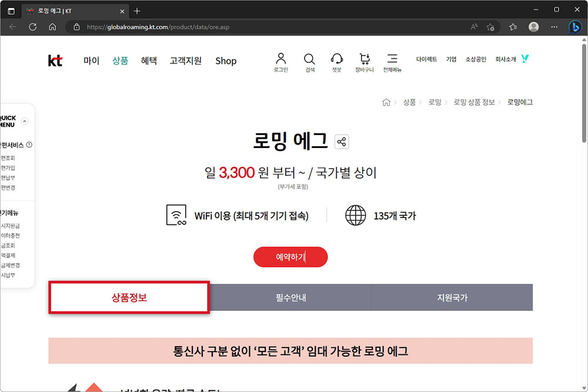Image resolution: width=588 pixels, height=392 pixels.
Task: Click the 통신사 구분 없이 banner
Action: pyautogui.click(x=290, y=351)
